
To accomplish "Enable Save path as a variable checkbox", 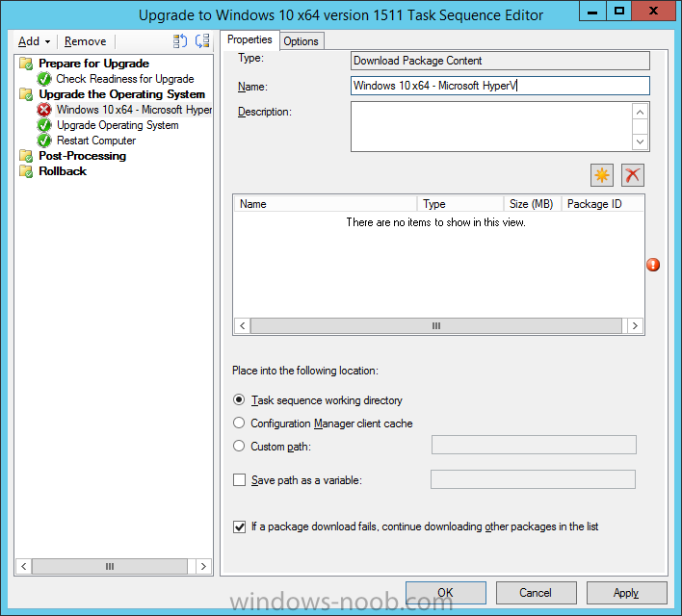I will tap(239, 479).
